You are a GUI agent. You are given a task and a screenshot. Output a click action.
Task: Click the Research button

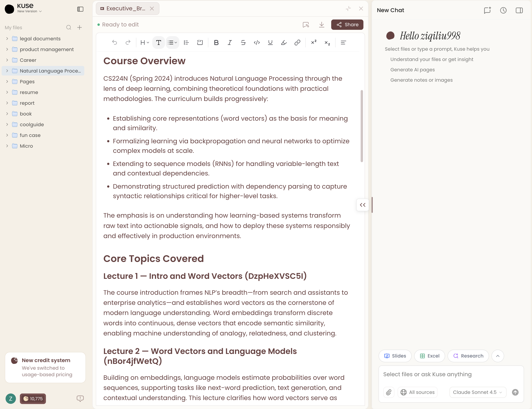(468, 356)
